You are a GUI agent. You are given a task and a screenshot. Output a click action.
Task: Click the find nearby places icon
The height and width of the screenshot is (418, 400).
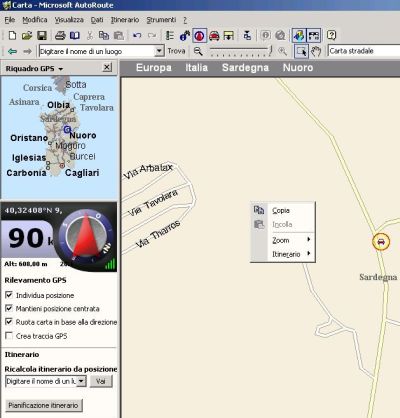coord(185,35)
